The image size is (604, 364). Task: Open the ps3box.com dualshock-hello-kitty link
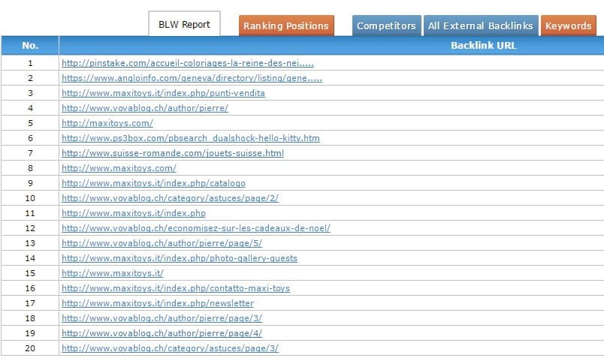point(190,138)
